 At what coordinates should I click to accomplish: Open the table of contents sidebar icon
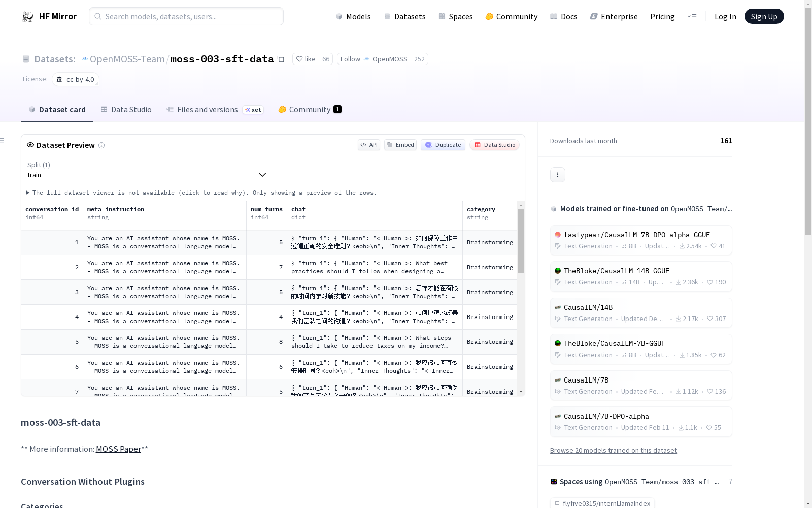3,140
